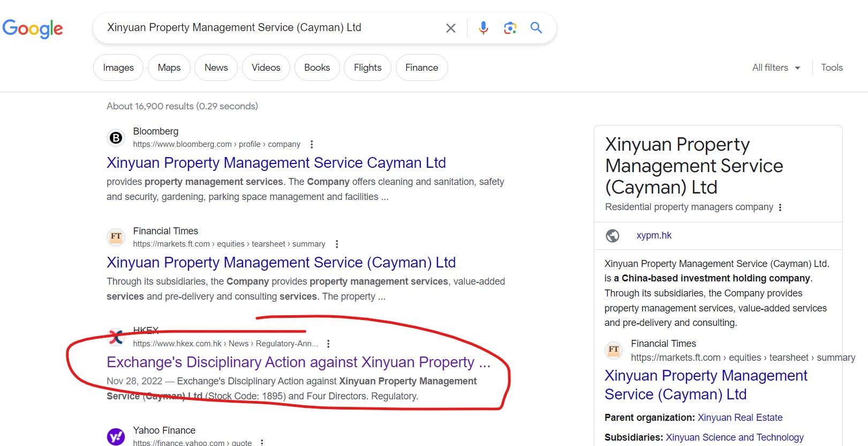The width and height of the screenshot is (868, 446).
Task: Open Bloomberg Xinyuan Property Management result link
Action: click(276, 162)
